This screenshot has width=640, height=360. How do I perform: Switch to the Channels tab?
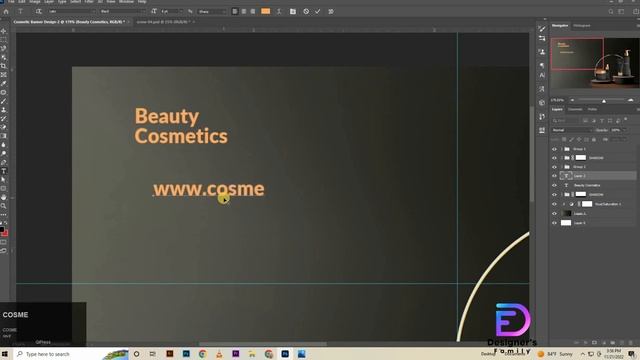pos(575,109)
